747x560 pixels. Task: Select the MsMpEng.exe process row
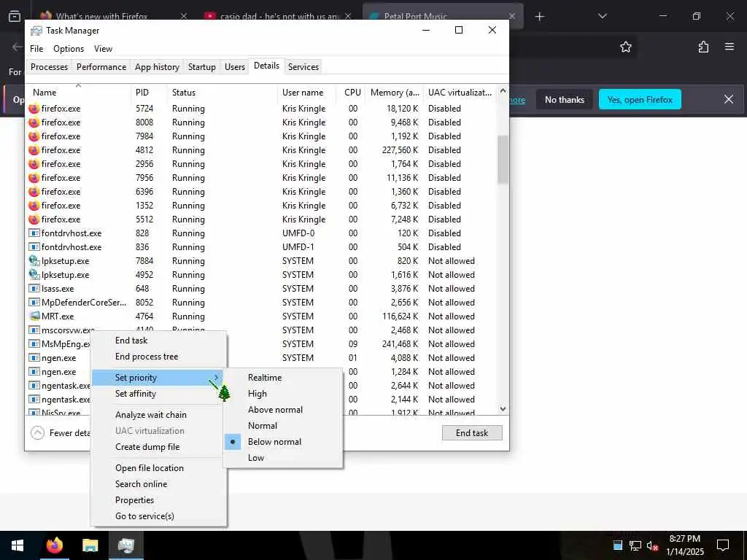[x=263, y=344]
